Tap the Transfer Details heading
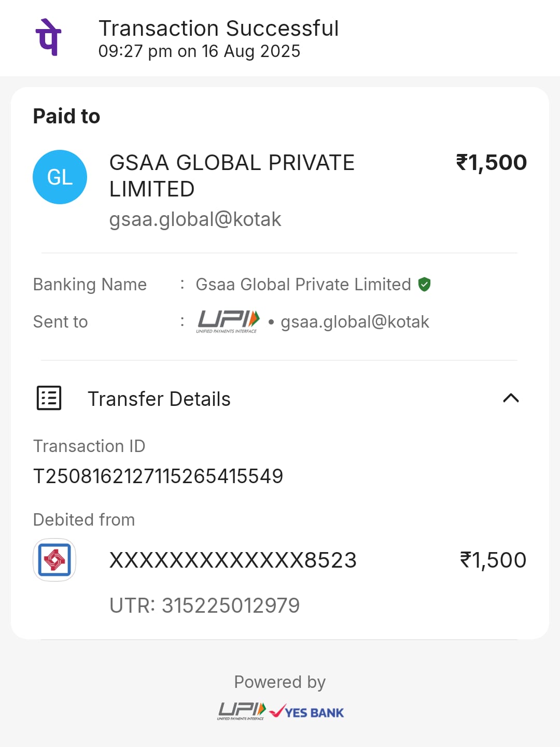560x747 pixels. [x=159, y=399]
